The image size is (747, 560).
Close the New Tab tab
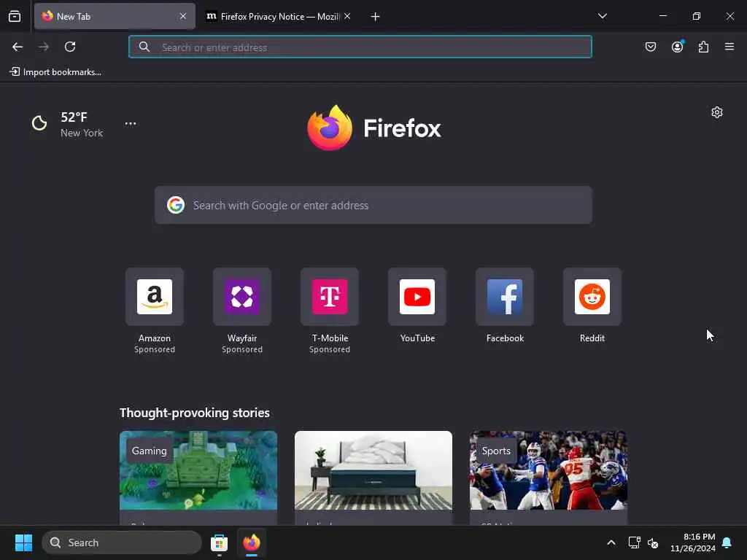[x=183, y=16]
